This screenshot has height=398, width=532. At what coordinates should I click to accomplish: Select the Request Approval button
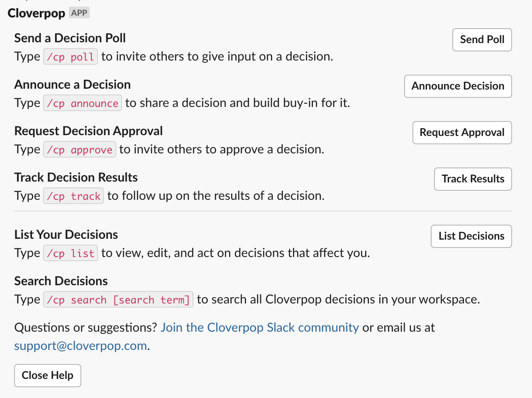pos(462,133)
